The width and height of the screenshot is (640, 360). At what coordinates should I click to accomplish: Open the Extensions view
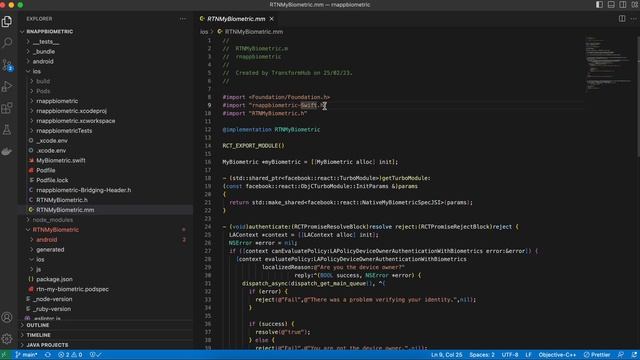[7, 108]
